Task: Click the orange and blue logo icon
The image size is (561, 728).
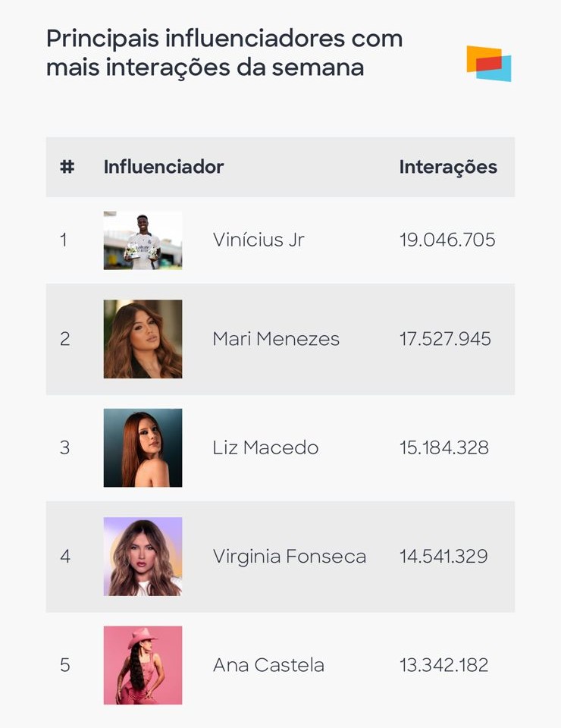Action: [x=488, y=63]
